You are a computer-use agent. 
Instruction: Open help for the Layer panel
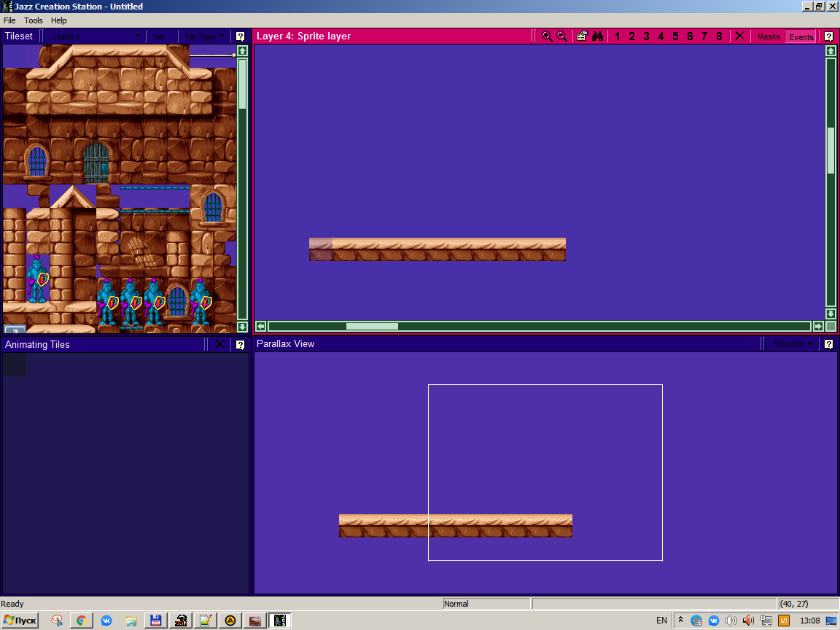pos(829,36)
